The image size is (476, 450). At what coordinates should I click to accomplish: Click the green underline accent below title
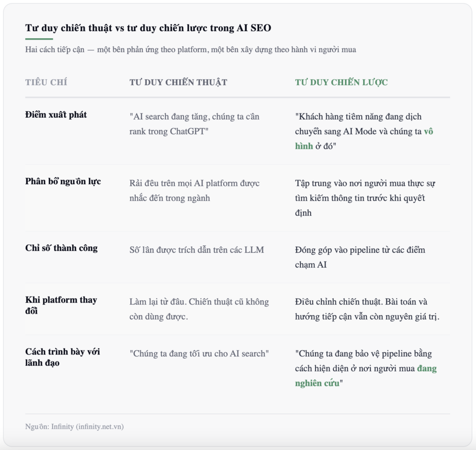click(39, 39)
